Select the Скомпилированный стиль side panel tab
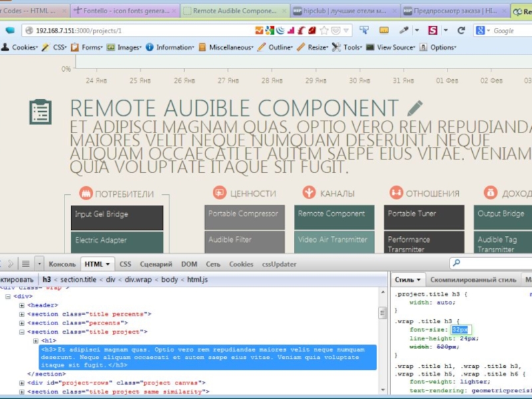This screenshot has height=399, width=532. tap(472, 280)
